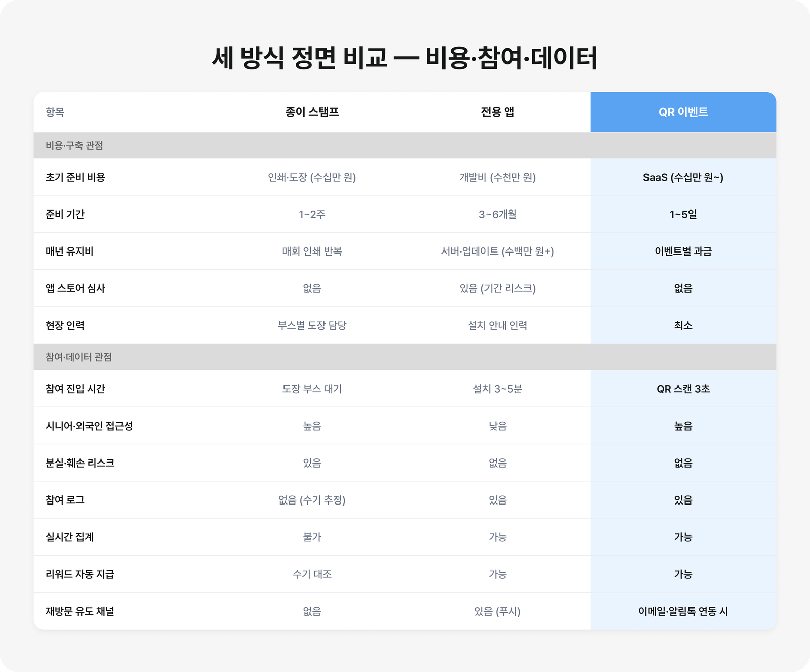Select the cell '이메일·알림톡 연동 시'
810x672 pixels.
pos(683,611)
